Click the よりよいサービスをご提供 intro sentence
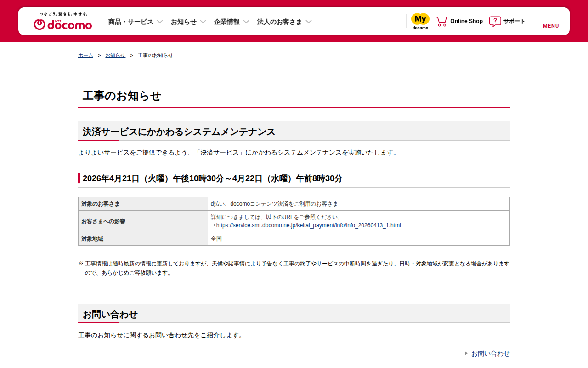The width and height of the screenshot is (588, 368). 238,152
